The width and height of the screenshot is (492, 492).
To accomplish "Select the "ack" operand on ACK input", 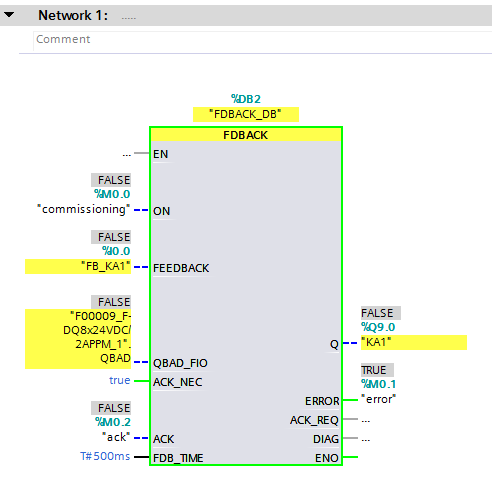I will click(116, 437).
